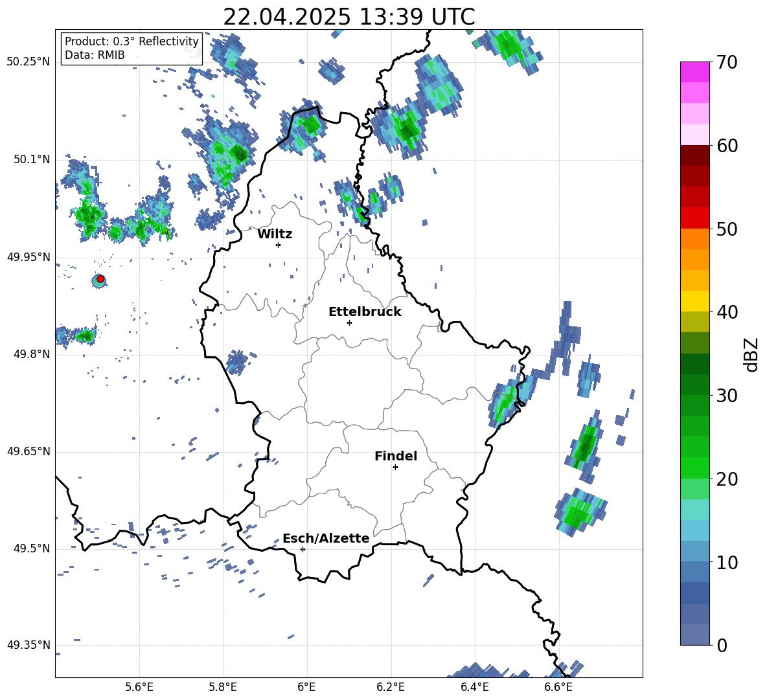This screenshot has width=767, height=700.
Task: Click the colorbar tick label 30
Action: click(727, 396)
